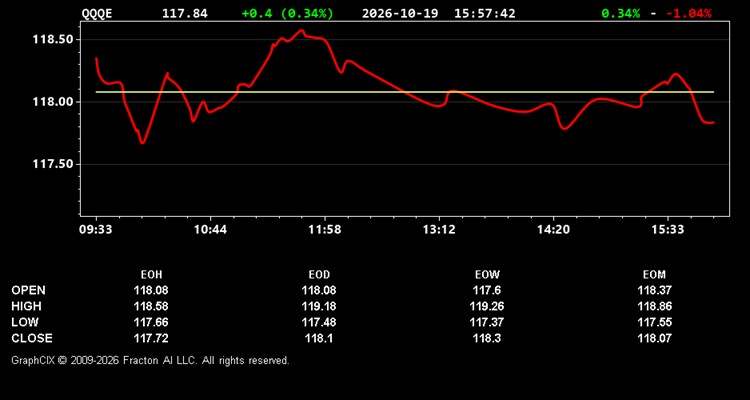Click the EOM column header
The image size is (750, 400).
(x=654, y=275)
